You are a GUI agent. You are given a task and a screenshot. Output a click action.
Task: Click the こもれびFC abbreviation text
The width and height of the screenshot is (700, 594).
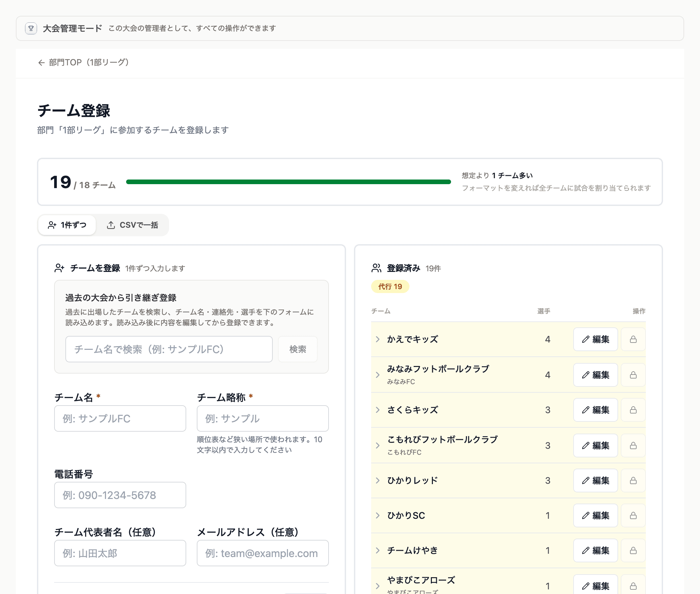[x=404, y=452]
